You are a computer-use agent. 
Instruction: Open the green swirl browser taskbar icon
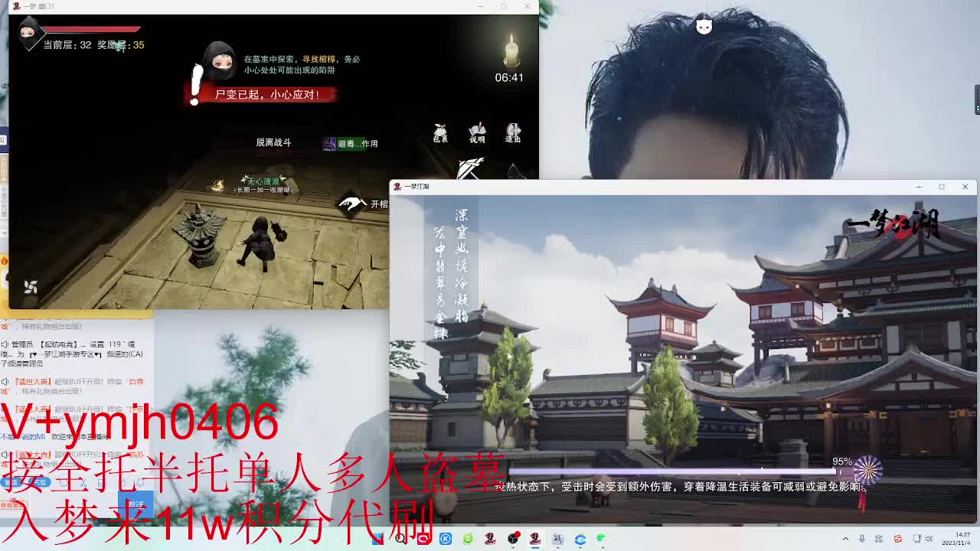(x=468, y=539)
